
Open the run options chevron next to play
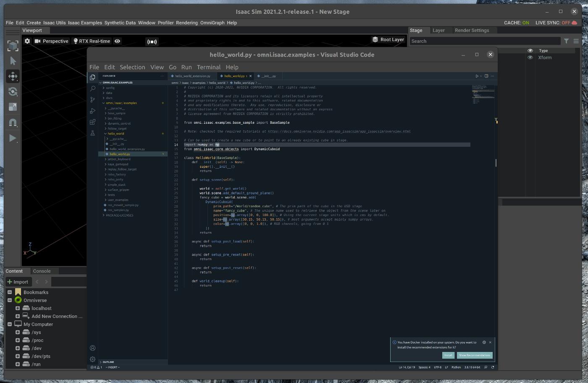(481, 76)
